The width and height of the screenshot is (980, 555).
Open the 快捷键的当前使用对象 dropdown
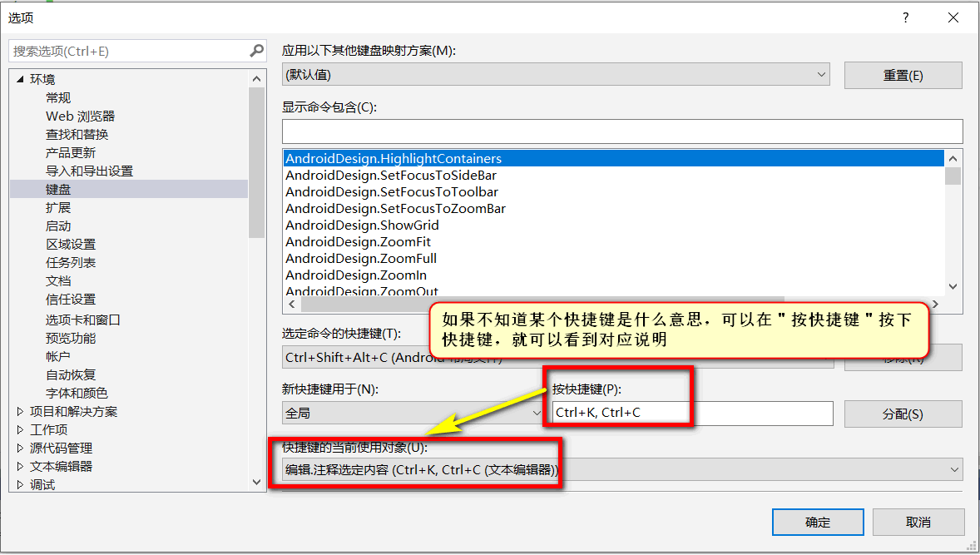click(x=622, y=469)
